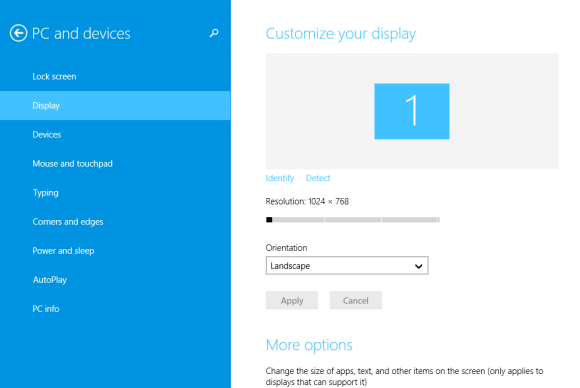This screenshot has width=580, height=388.
Task: Click the More options heading
Action: click(x=309, y=345)
